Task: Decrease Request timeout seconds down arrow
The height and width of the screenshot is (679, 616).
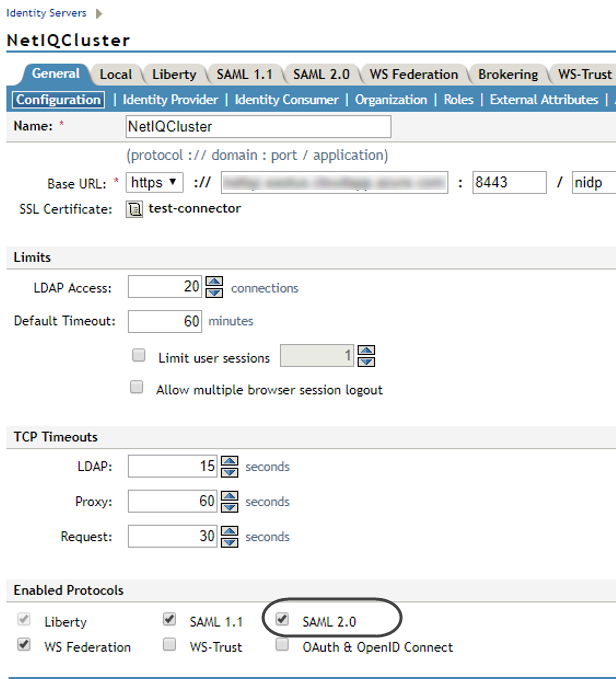Action: pos(229,542)
